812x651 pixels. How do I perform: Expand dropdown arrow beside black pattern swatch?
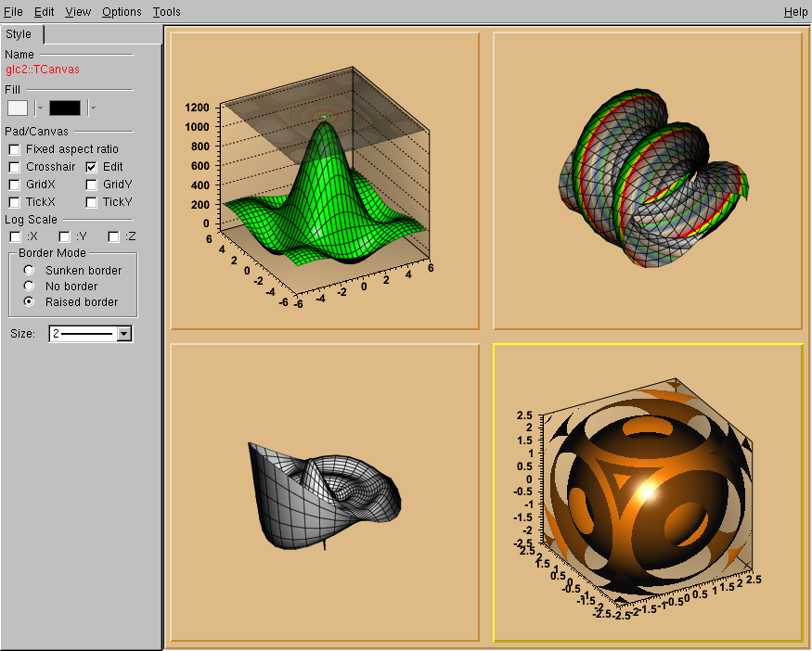pos(93,108)
